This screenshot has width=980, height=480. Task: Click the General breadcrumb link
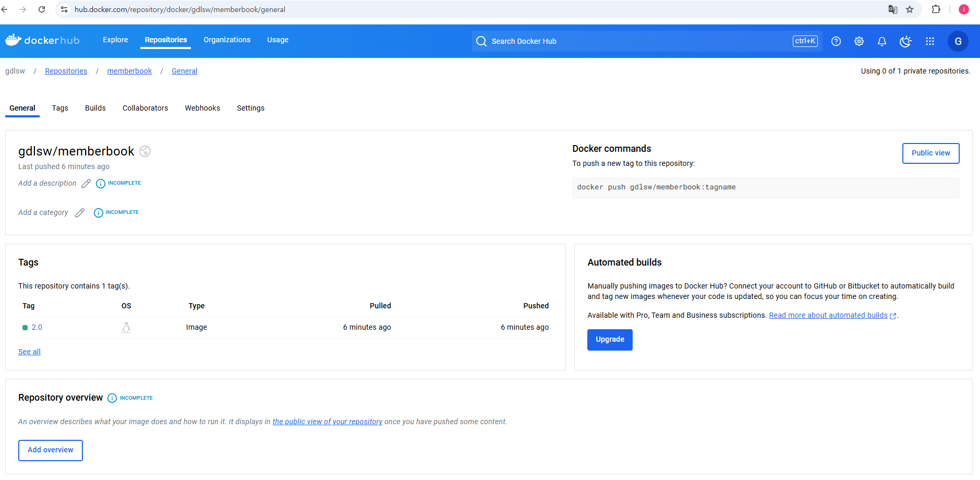[x=185, y=71]
